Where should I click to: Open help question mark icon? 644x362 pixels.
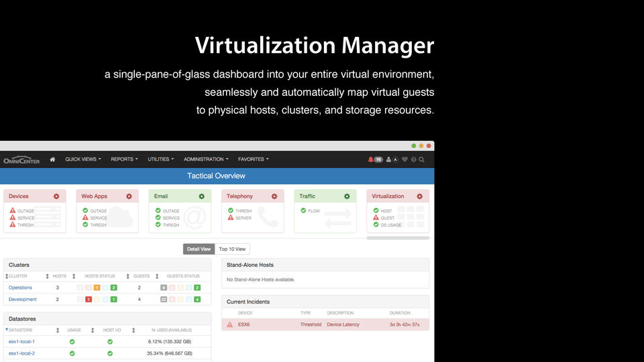click(x=414, y=160)
